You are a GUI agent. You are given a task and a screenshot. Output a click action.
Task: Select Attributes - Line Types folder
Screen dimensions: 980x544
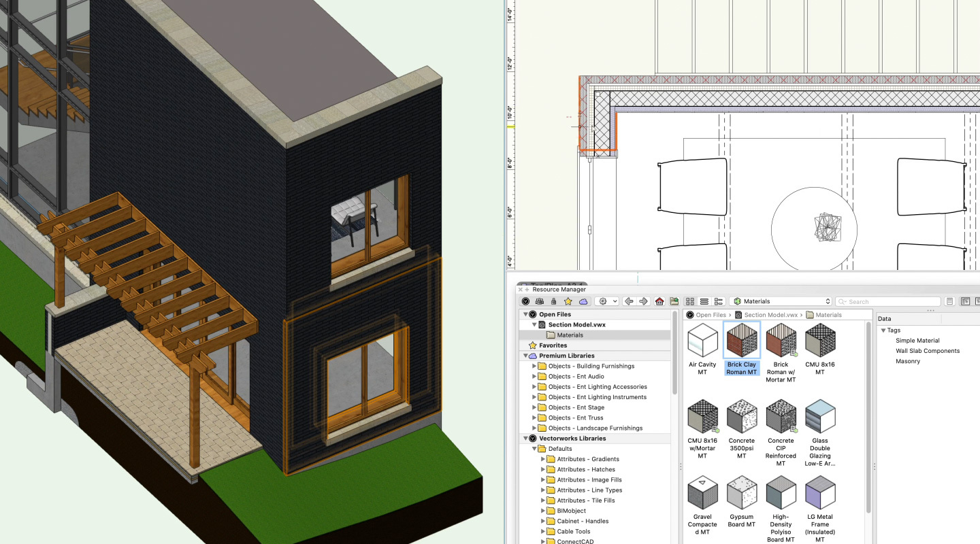coord(585,490)
